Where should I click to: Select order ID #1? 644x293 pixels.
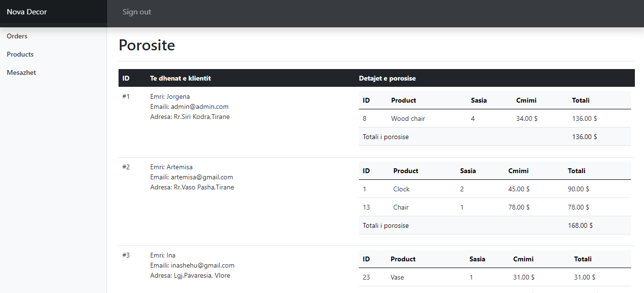(125, 96)
